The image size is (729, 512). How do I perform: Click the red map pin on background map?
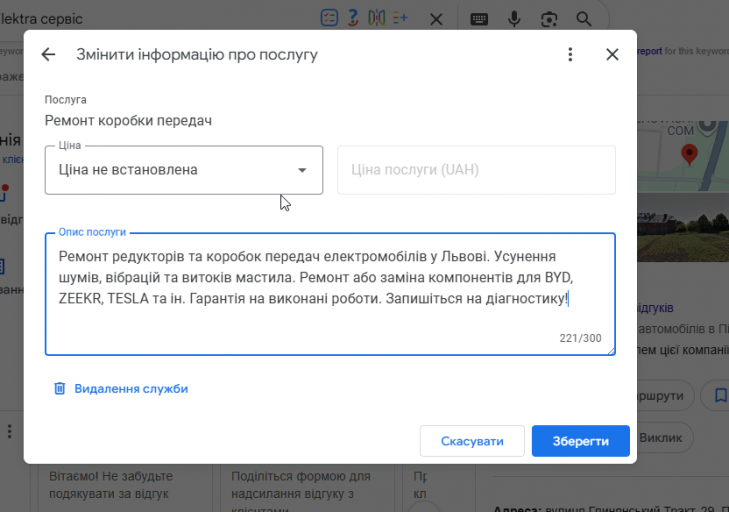(x=689, y=154)
